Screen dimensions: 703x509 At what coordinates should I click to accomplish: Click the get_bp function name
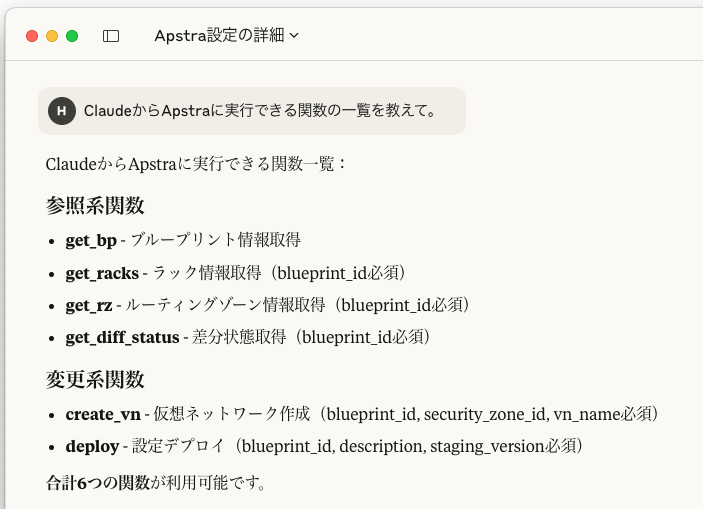(91, 240)
